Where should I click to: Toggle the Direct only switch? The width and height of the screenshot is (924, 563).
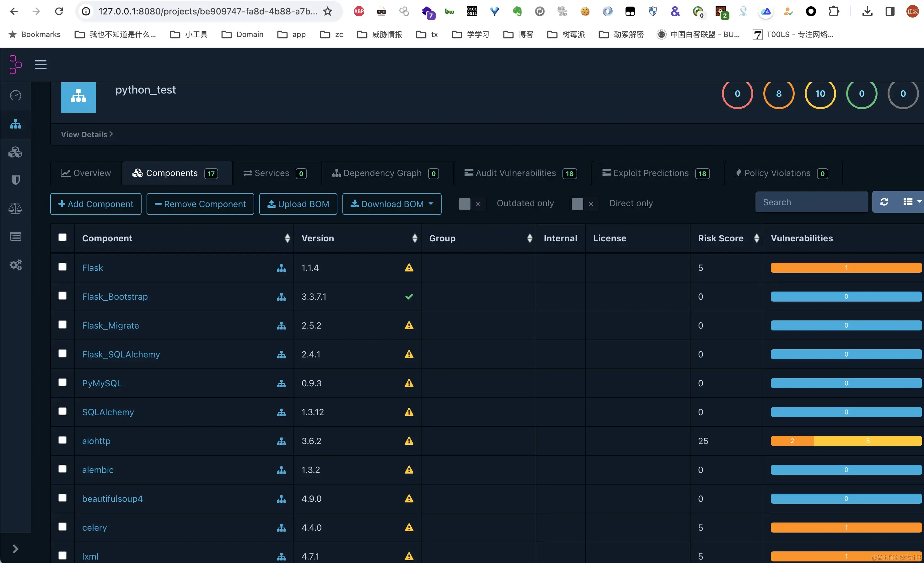(x=583, y=204)
